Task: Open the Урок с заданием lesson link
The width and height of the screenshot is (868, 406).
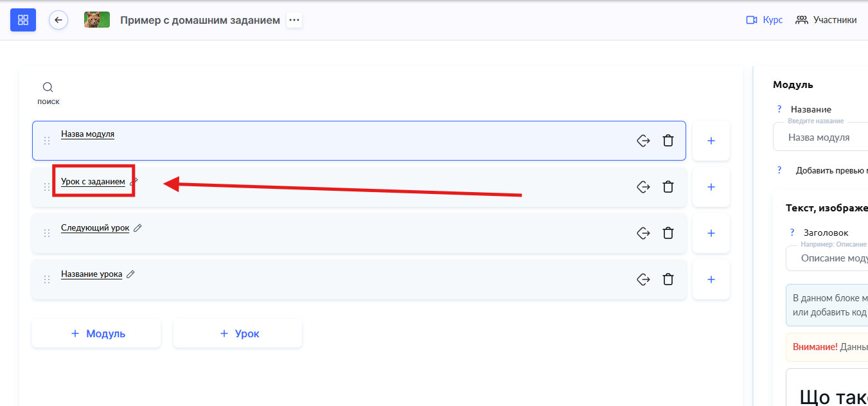Action: 93,182
